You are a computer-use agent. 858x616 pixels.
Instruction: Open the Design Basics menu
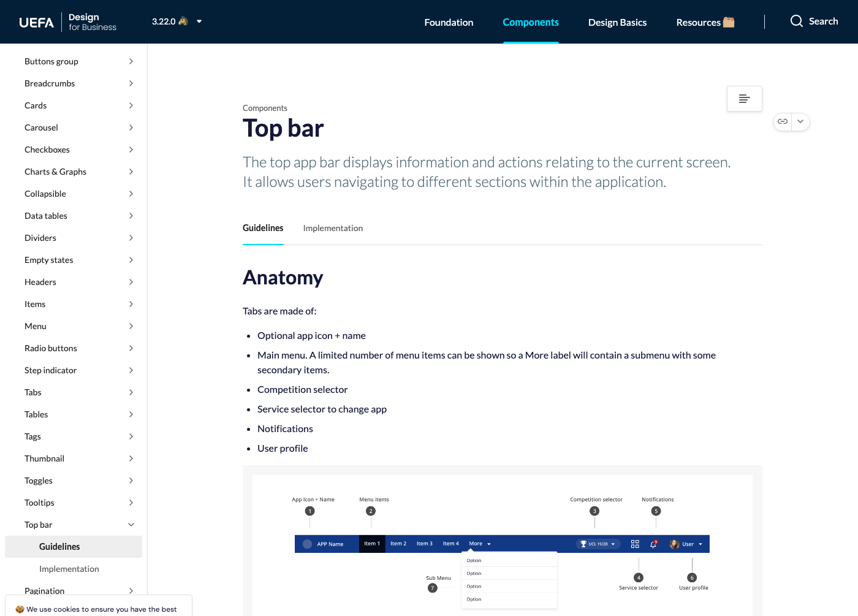pos(617,22)
